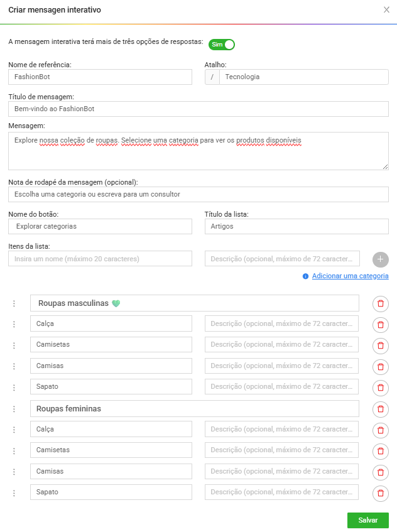Click info icon beside Adicionar uma categoria
The image size is (397, 532).
pos(305,276)
